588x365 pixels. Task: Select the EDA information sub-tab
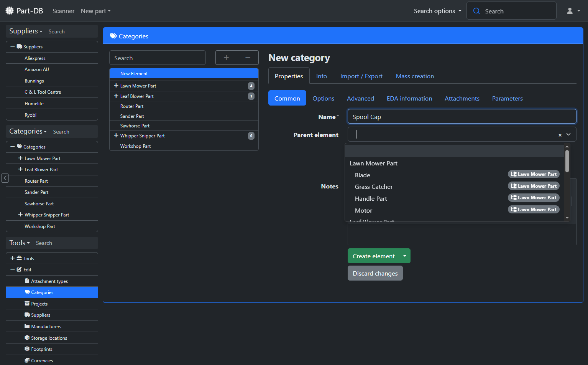coord(409,98)
